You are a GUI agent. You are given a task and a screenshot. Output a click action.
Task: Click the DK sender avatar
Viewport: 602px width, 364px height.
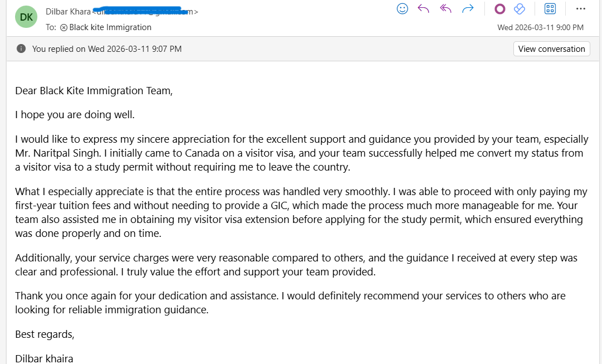coord(26,17)
